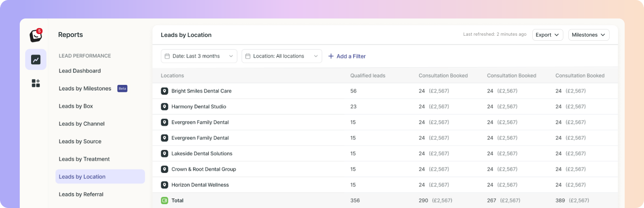
Task: Click Bright Smiles Dental Care row name
Action: click(x=202, y=91)
